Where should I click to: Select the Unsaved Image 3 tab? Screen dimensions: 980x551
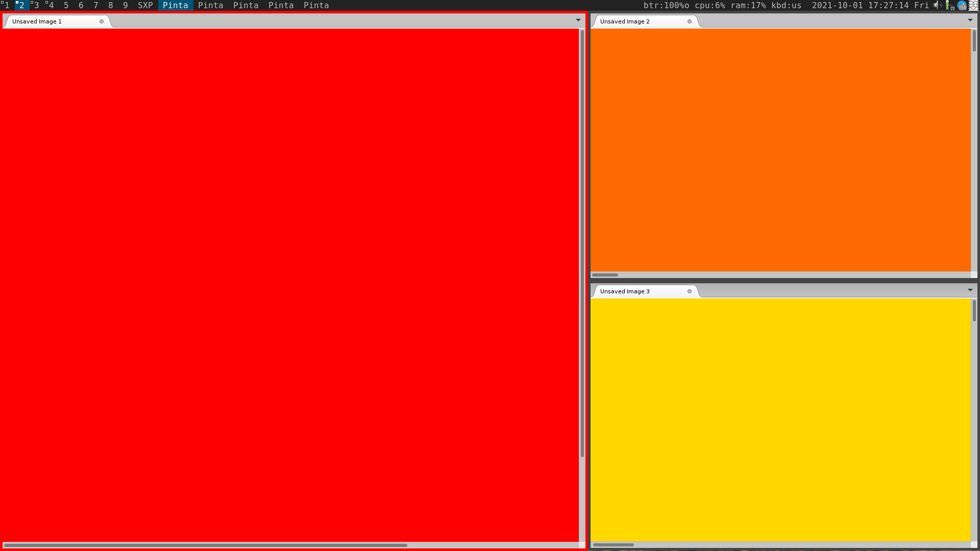pos(625,291)
